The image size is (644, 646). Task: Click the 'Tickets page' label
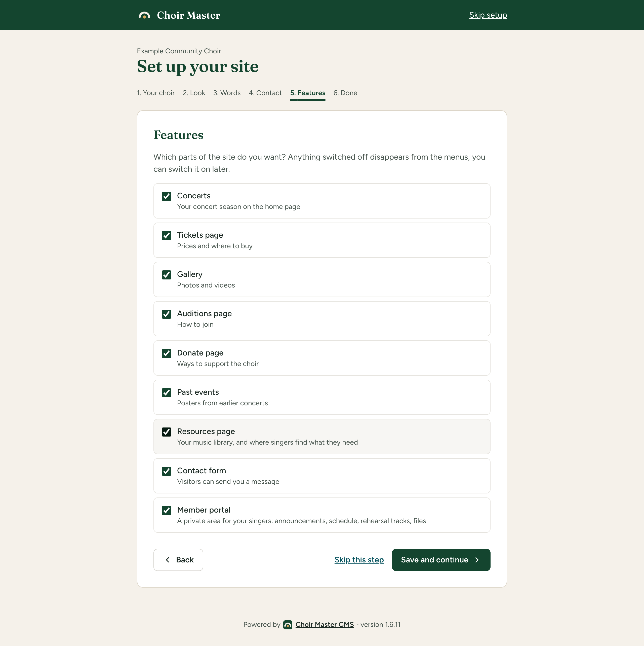click(200, 235)
